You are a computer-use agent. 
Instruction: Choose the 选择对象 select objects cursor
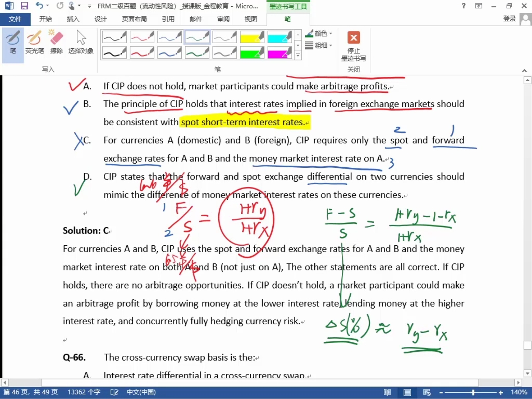coord(81,43)
